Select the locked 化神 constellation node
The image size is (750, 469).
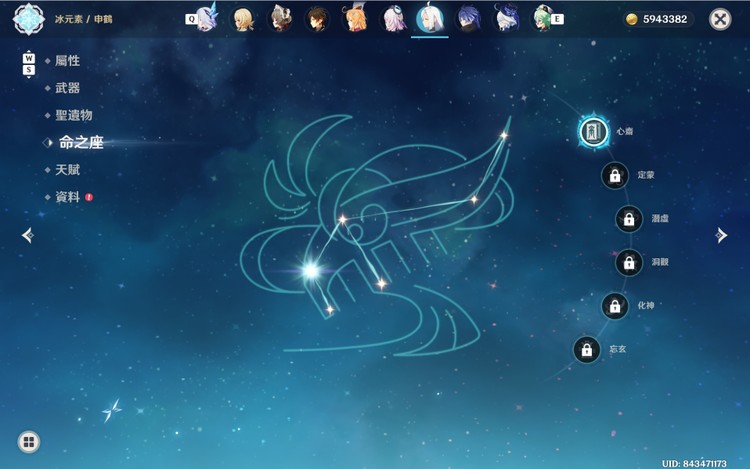(615, 306)
